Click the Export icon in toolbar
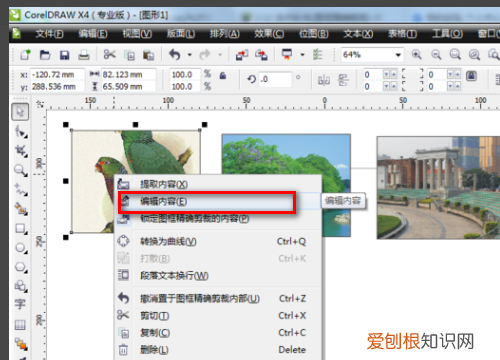Viewport: 500px width, 360px height. point(261,55)
